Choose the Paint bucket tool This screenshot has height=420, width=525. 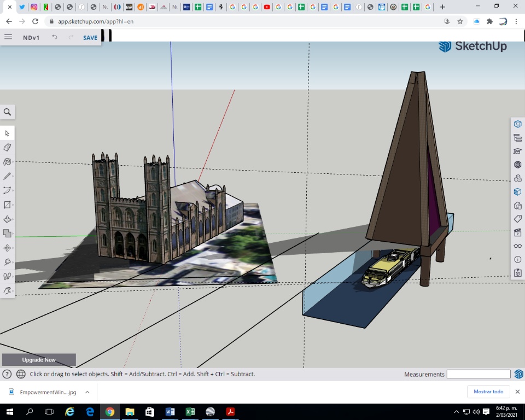7,162
